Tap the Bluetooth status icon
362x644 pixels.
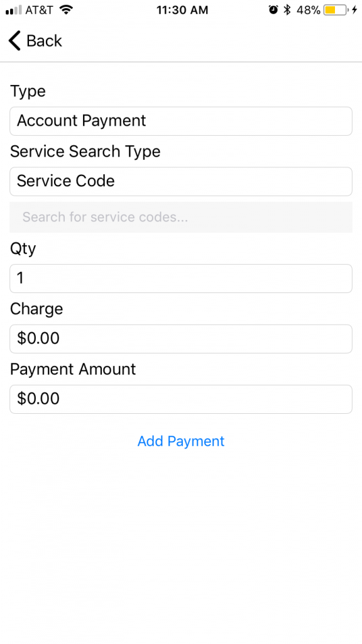click(287, 10)
